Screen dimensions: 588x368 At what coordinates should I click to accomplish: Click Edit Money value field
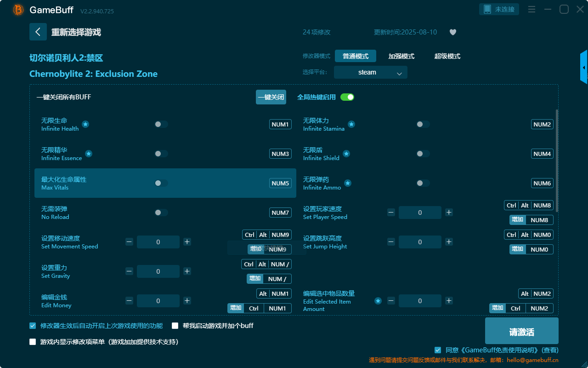coord(158,301)
